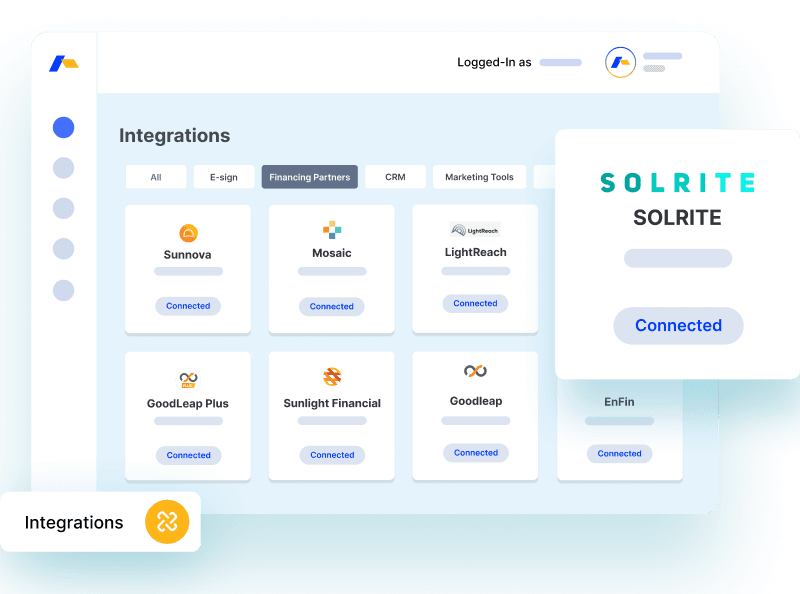This screenshot has width=800, height=594.
Task: Select the Financing Partners tab
Action: (310, 177)
